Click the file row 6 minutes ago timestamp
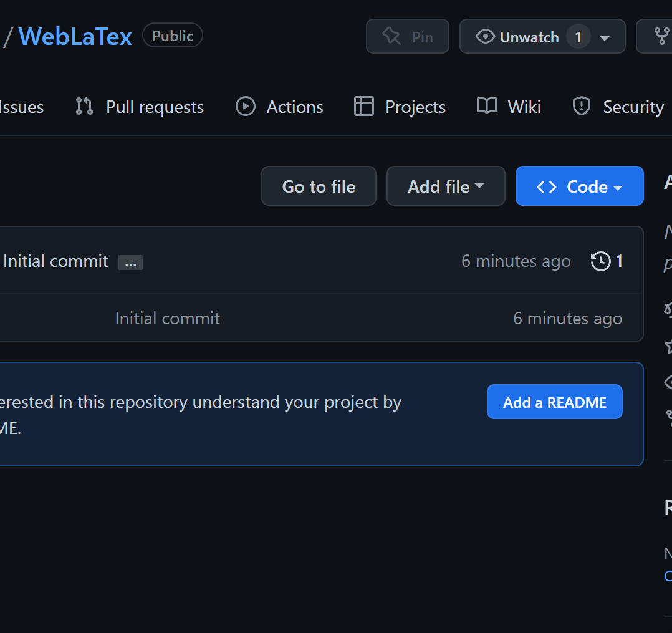This screenshot has height=633, width=672. point(567,318)
